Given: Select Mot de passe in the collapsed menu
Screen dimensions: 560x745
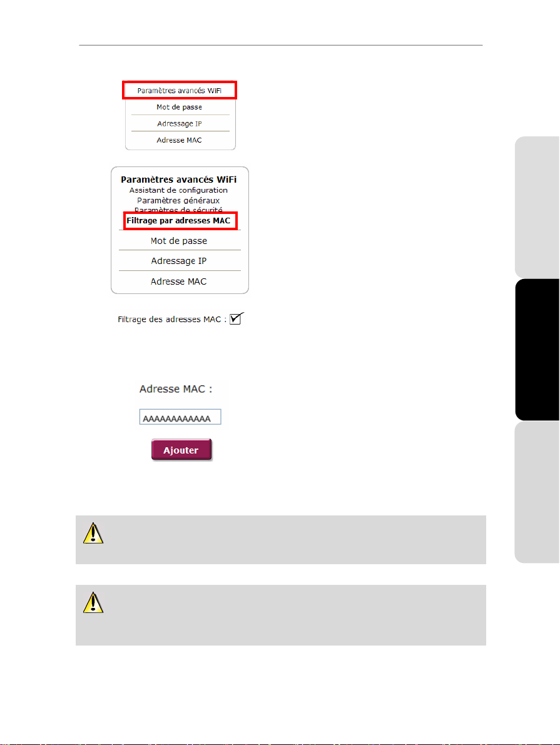Looking at the screenshot, I should (179, 107).
